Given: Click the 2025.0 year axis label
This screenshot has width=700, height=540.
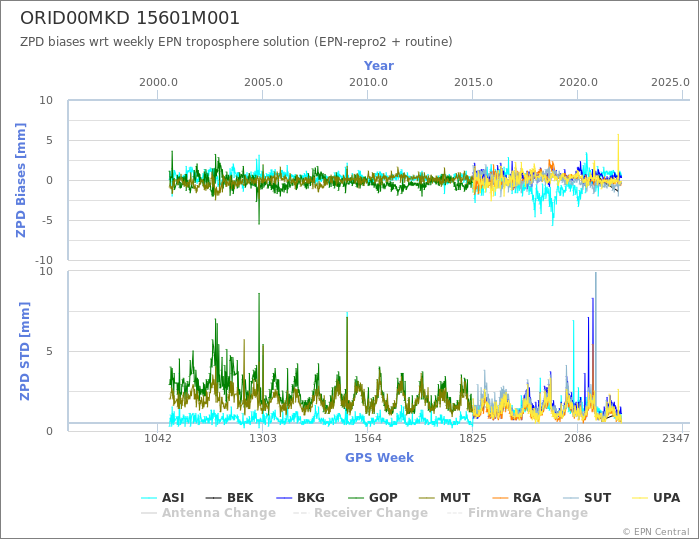Looking at the screenshot, I should (x=671, y=83).
